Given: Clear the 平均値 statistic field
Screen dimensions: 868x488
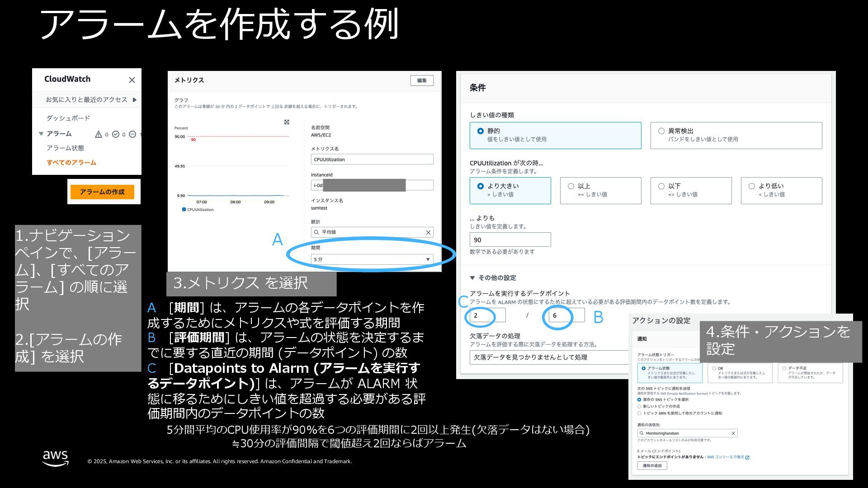Looking at the screenshot, I should (428, 232).
